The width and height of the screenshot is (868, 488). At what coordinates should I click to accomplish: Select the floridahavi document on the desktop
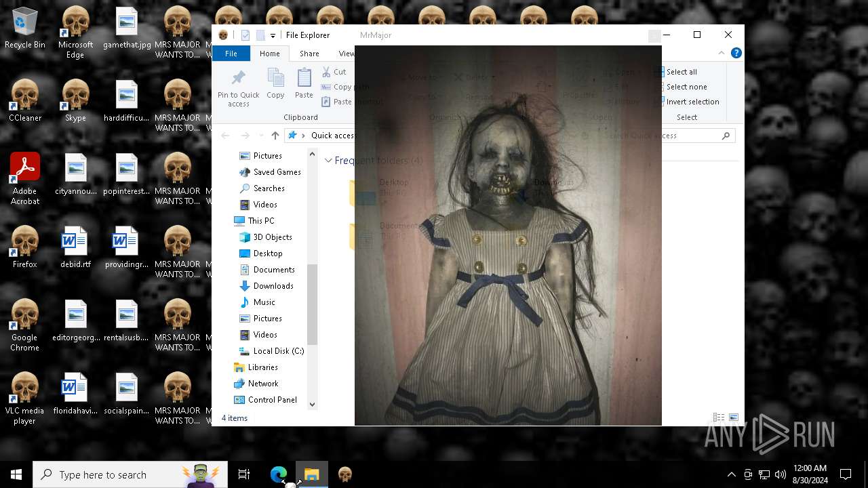75,394
